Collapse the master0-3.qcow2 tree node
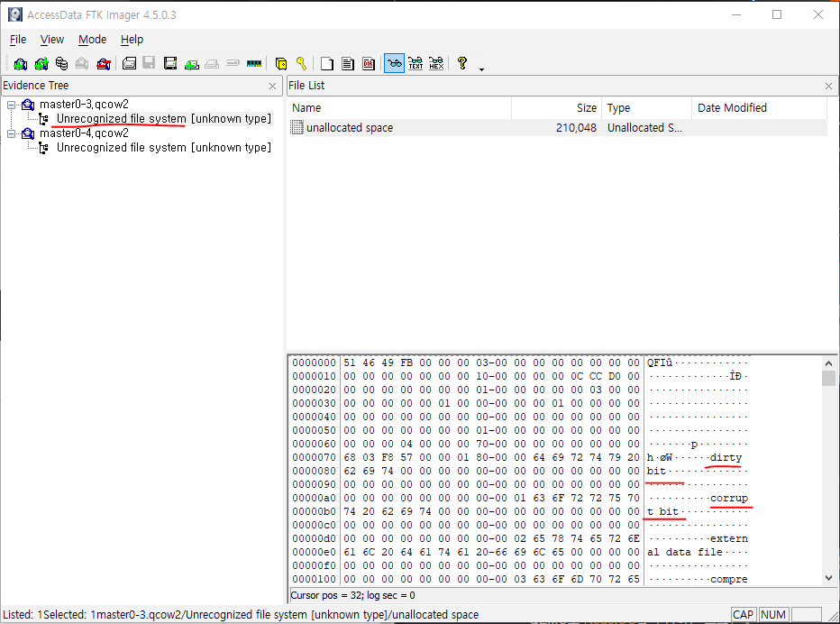840x624 pixels. click(11, 105)
